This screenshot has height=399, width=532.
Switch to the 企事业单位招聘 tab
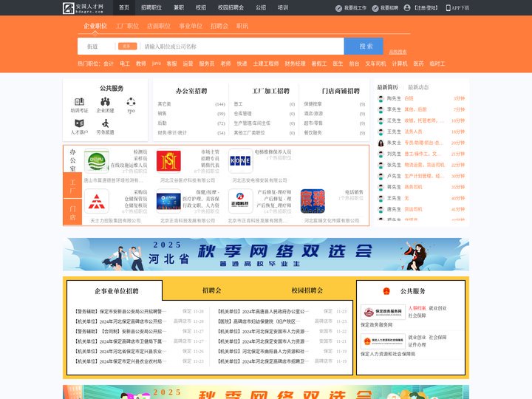(x=116, y=291)
